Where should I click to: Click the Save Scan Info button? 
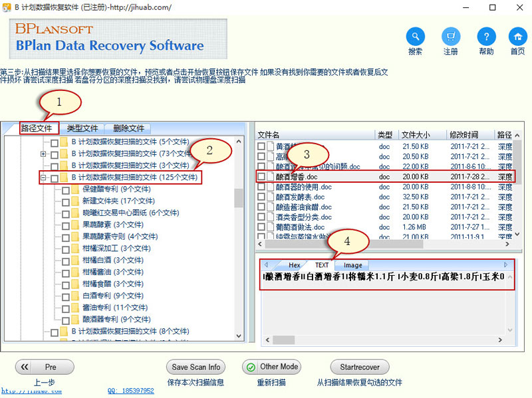[196, 367]
